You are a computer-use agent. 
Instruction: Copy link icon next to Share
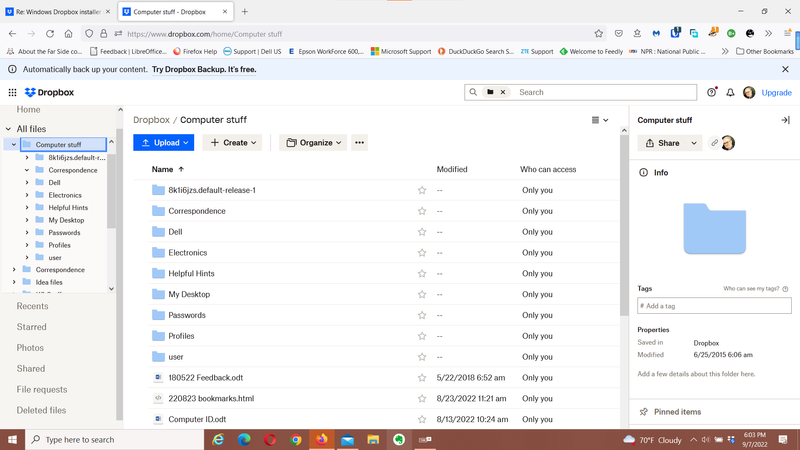pos(714,143)
